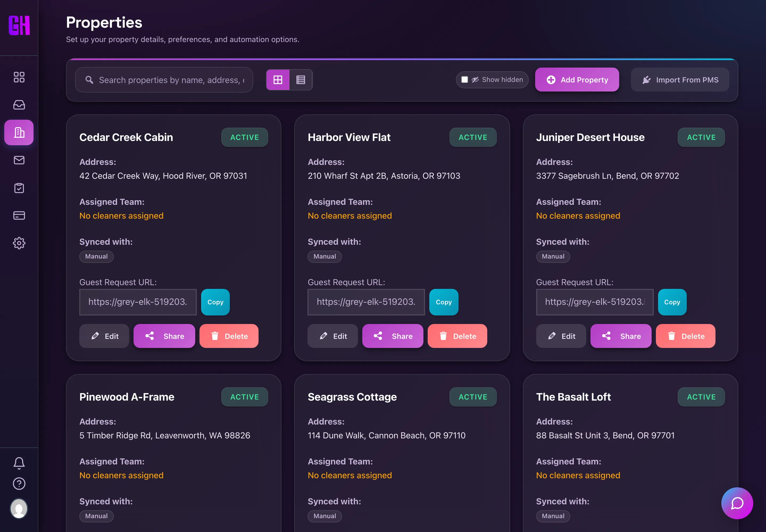This screenshot has width=766, height=532.
Task: Open the inbox tray icon in sidebar
Action: click(19, 105)
